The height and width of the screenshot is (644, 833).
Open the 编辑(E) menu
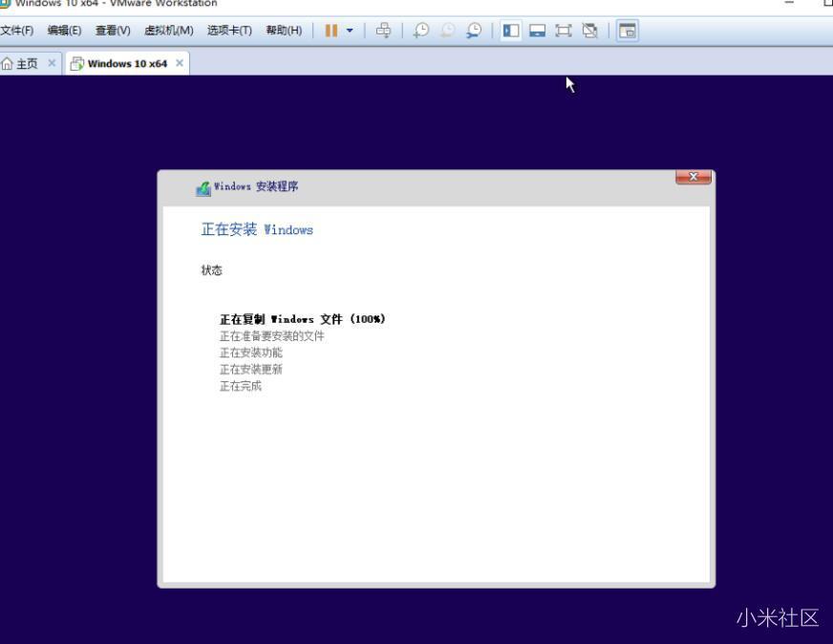[64, 31]
